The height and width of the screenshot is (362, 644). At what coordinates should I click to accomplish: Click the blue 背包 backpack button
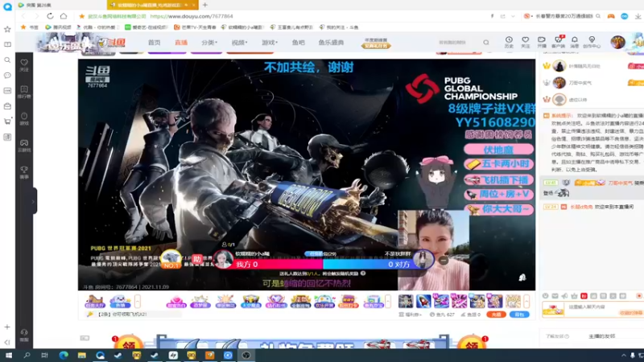point(519,315)
